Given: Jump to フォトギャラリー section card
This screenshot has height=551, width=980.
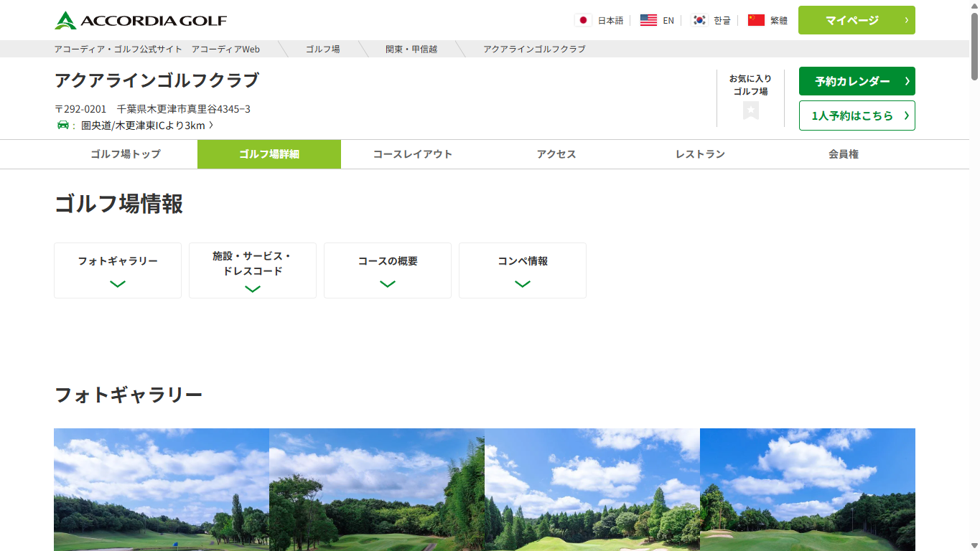Looking at the screenshot, I should [x=118, y=270].
